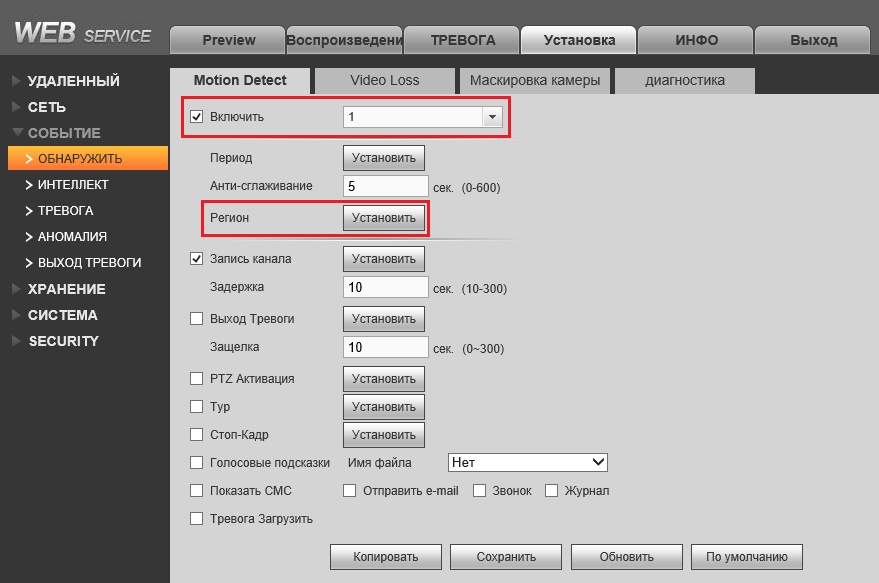The height and width of the screenshot is (583, 879).
Task: Click Установить button next to Стоп-Кадр
Action: (x=384, y=435)
